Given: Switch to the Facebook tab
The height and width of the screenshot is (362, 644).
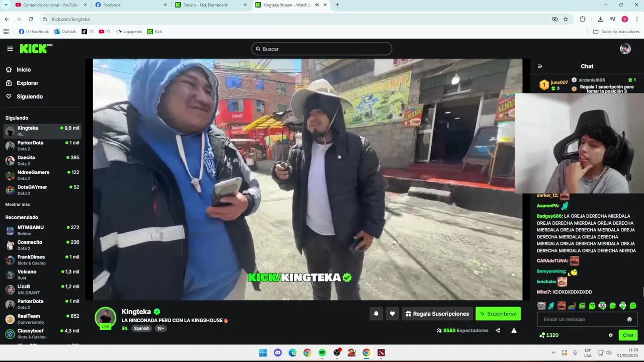Looking at the screenshot, I should [x=131, y=5].
